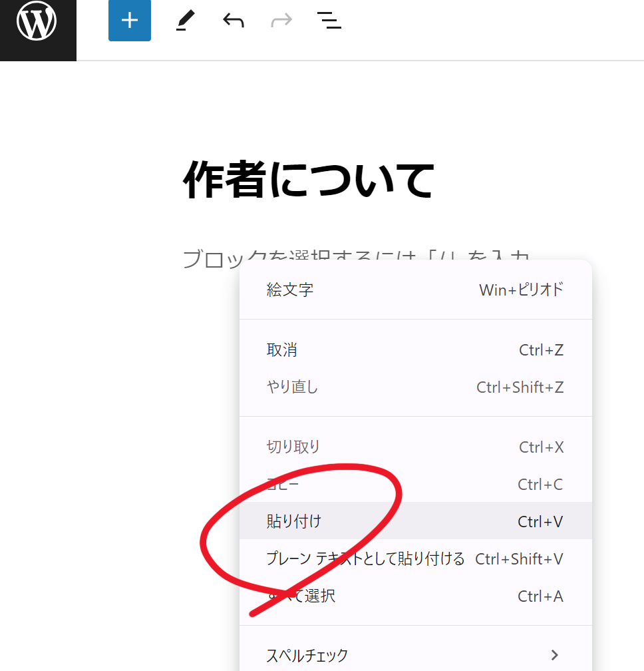Select 貼り付け to paste
The image size is (644, 671).
click(x=294, y=521)
